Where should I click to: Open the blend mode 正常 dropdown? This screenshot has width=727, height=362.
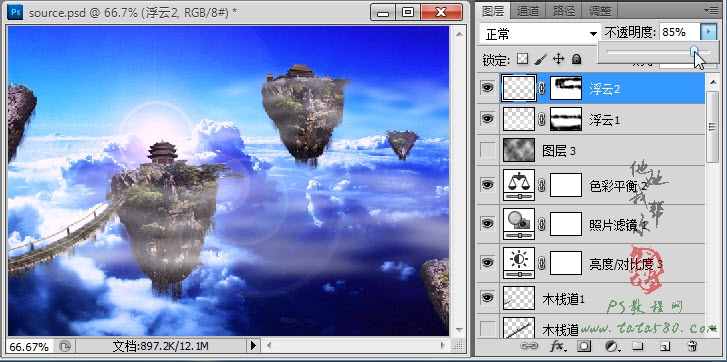(540, 33)
